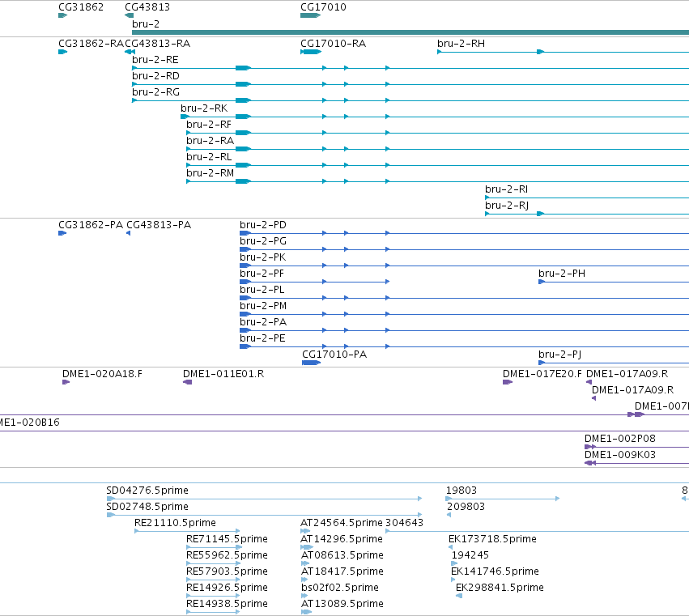The image size is (689, 616).
Task: Click the 194245 feature label
Action: [470, 555]
